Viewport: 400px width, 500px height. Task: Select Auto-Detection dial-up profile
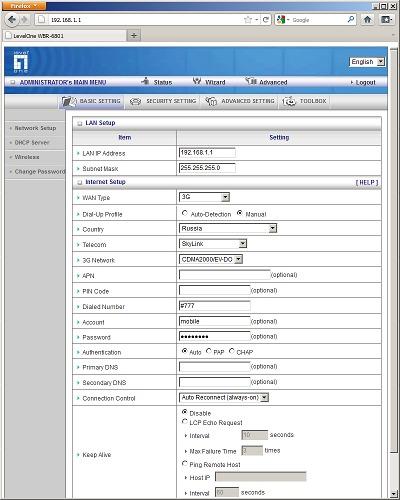pyautogui.click(x=185, y=213)
